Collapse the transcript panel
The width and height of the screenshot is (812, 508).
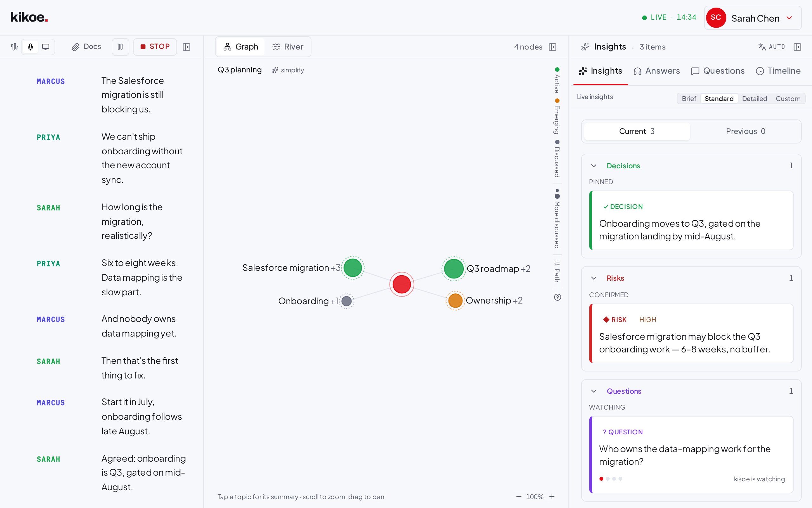tap(187, 47)
